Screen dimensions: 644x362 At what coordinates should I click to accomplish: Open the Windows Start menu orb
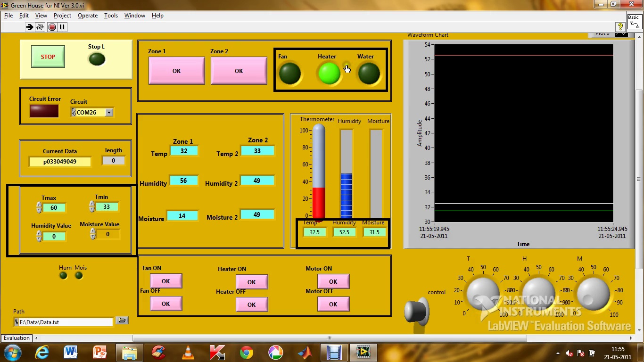pos(13,353)
